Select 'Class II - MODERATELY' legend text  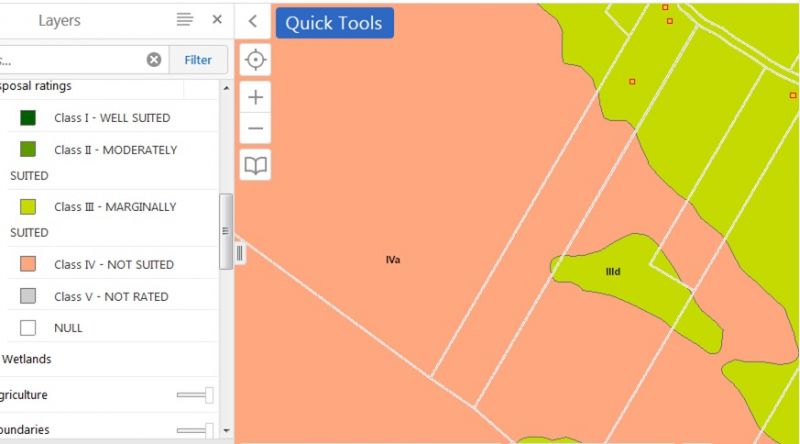point(116,150)
